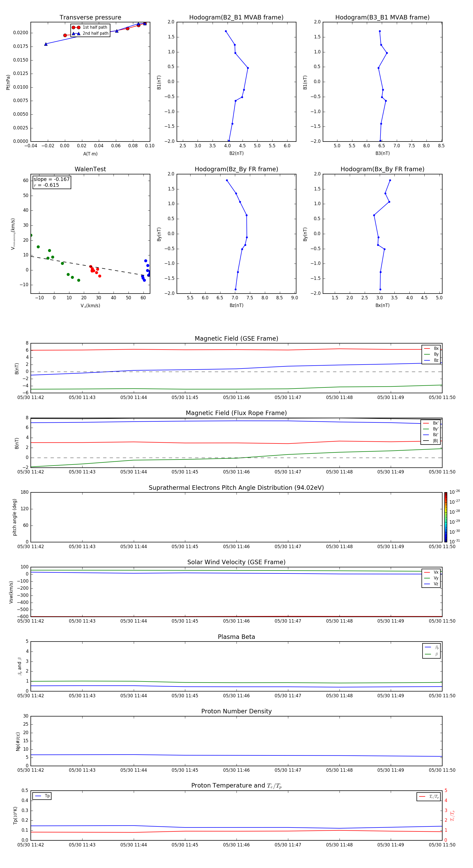
Task: Click the Np(#/cc) axis label
Action: pos(18,741)
